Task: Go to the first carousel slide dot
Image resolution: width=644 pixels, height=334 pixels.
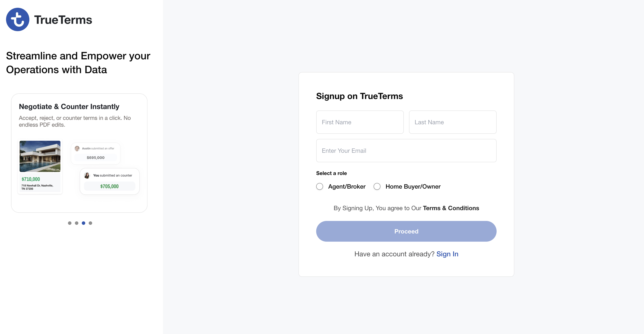Action: (x=70, y=223)
